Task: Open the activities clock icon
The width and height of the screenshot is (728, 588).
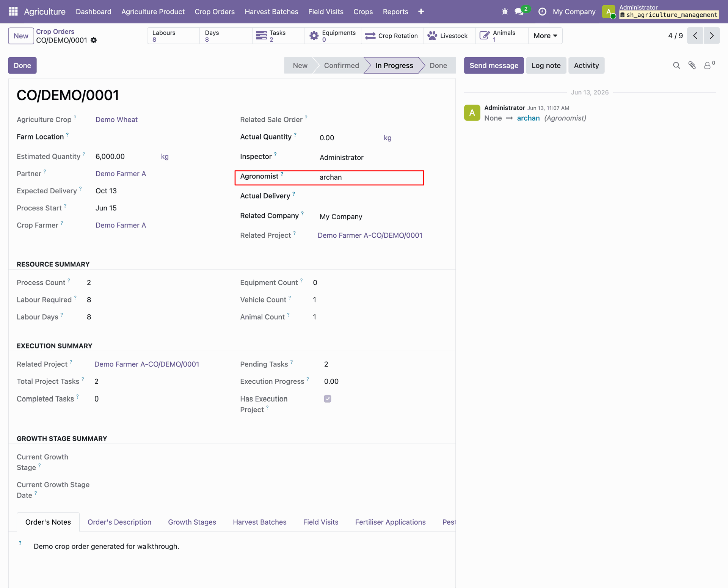Action: (x=543, y=12)
